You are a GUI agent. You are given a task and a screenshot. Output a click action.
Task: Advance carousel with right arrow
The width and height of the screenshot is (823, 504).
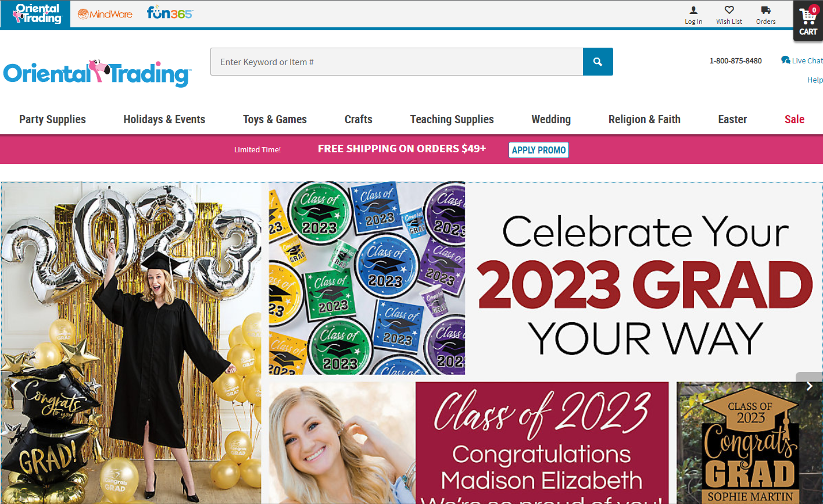coord(809,386)
